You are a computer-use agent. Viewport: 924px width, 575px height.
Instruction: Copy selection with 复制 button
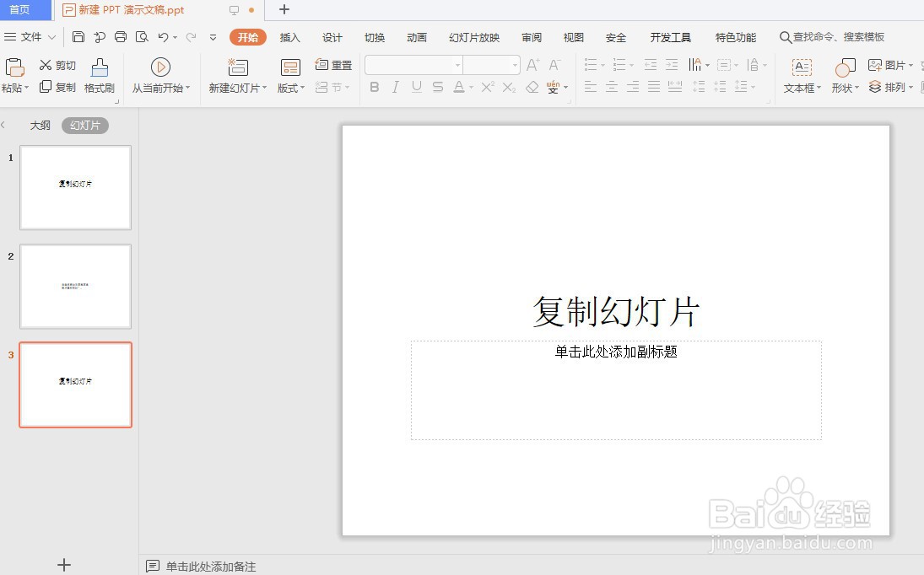coord(57,87)
